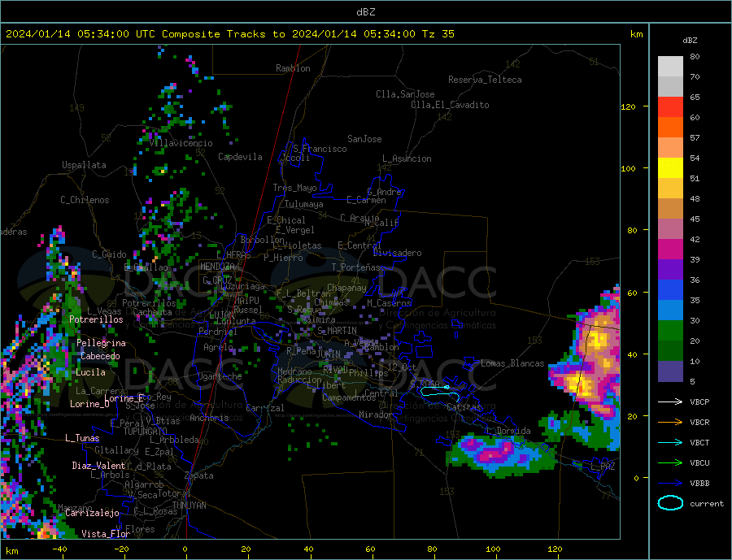Click the 'VBCU' legend label
This screenshot has height=560, width=732.
click(x=699, y=462)
